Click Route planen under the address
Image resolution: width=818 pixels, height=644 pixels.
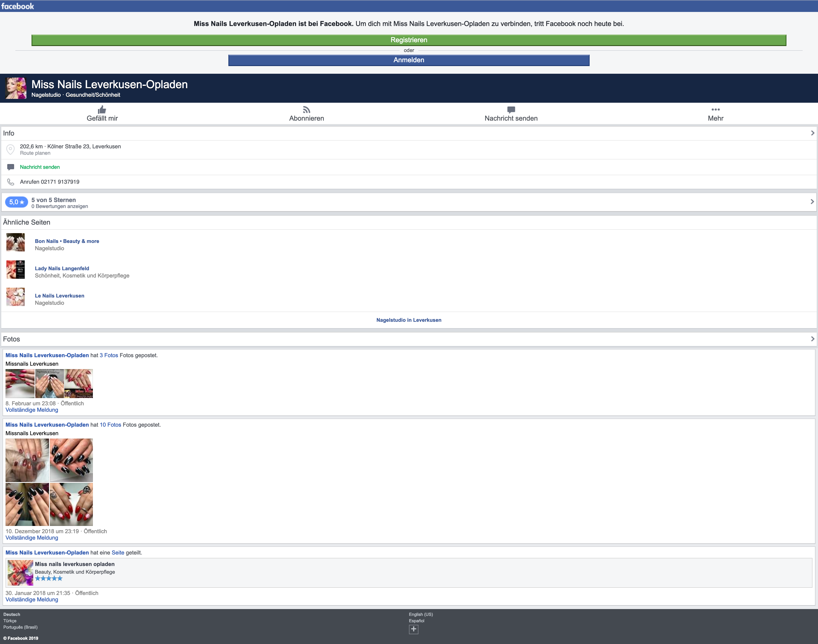pos(35,153)
